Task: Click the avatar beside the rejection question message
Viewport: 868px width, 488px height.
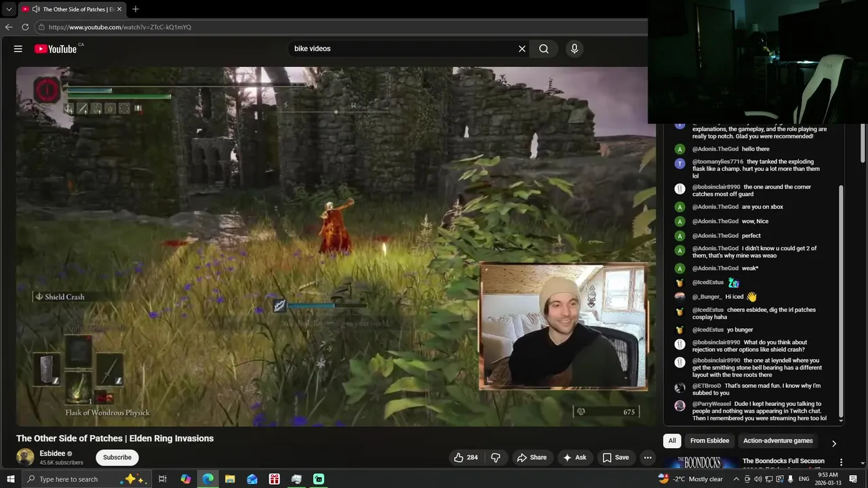Action: point(680,344)
